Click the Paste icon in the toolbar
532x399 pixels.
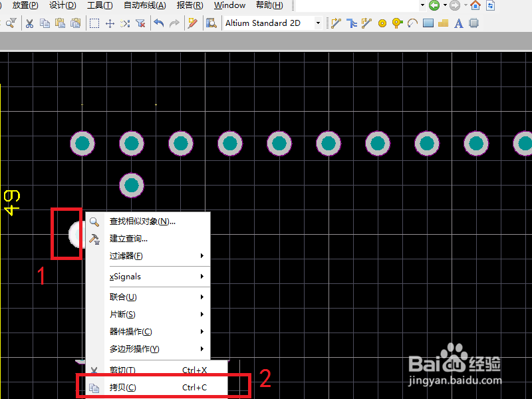[61, 23]
